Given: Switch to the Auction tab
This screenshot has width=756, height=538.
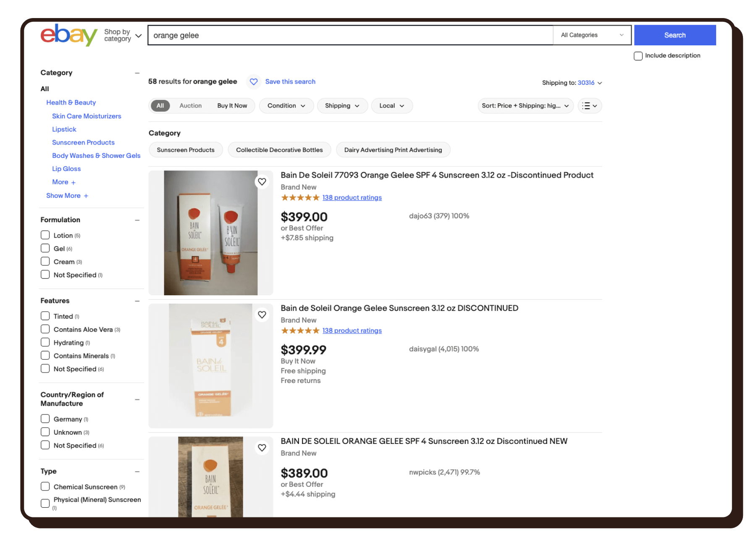Looking at the screenshot, I should click(191, 106).
